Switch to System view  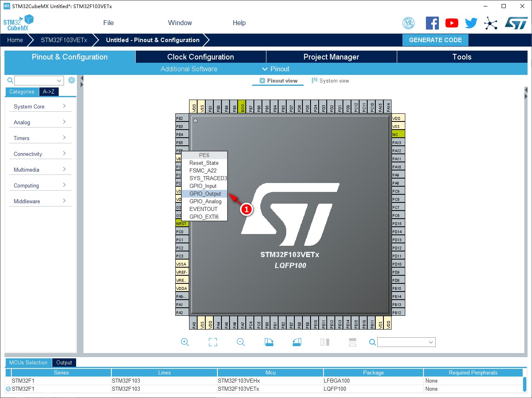point(330,81)
